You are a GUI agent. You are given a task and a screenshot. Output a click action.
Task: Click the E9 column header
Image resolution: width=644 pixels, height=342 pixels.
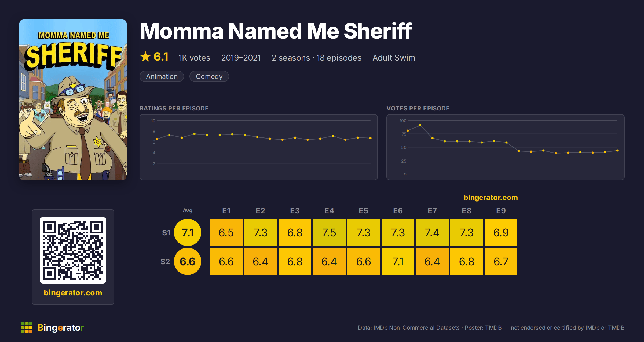(x=501, y=211)
